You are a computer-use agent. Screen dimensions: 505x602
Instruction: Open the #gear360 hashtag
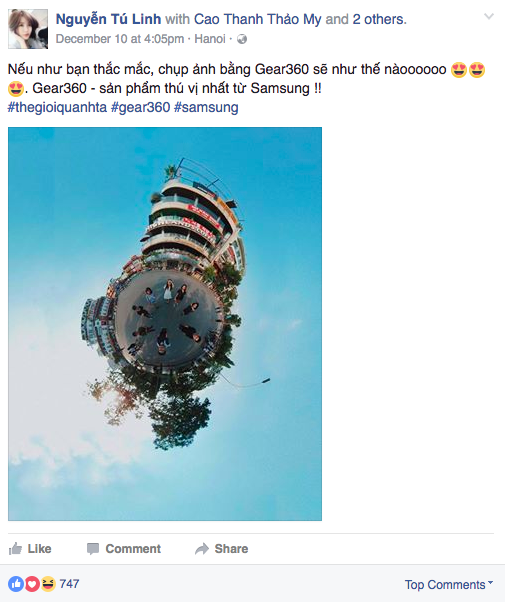click(x=141, y=108)
